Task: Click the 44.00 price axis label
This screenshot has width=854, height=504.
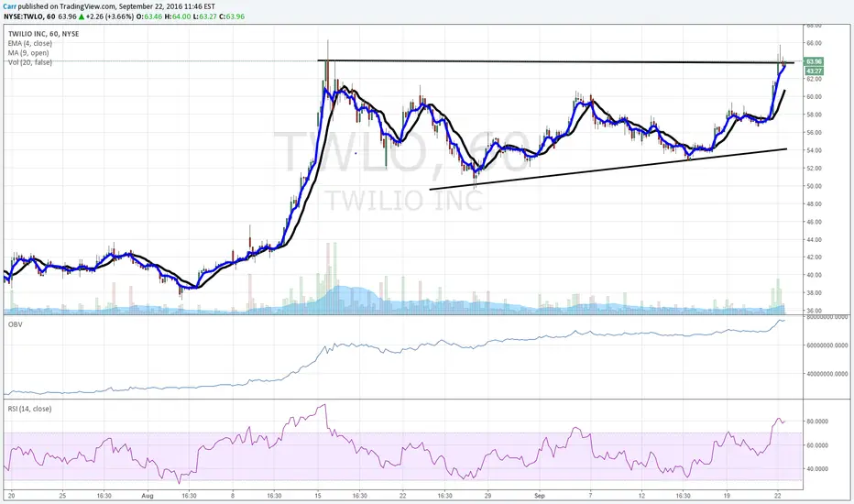Action: point(814,240)
